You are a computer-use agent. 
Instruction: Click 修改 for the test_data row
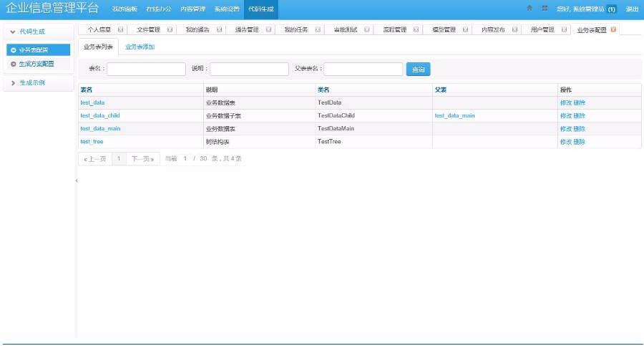tap(566, 103)
